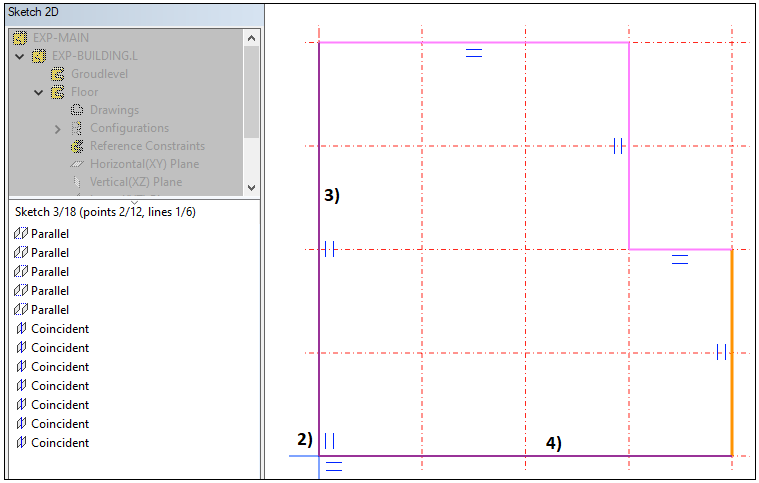Click the Drawings icon in the tree
Viewport: 759px width, 483px height.
(77, 110)
